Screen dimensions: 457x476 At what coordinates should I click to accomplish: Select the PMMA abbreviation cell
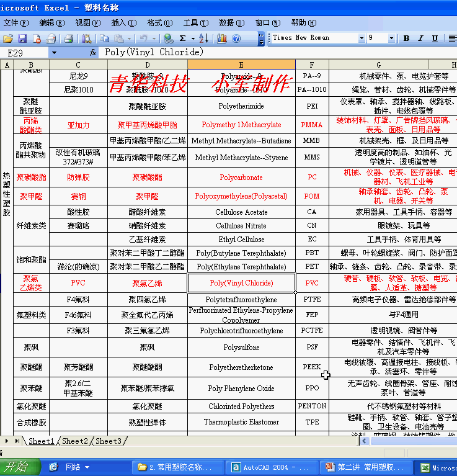pyautogui.click(x=312, y=125)
